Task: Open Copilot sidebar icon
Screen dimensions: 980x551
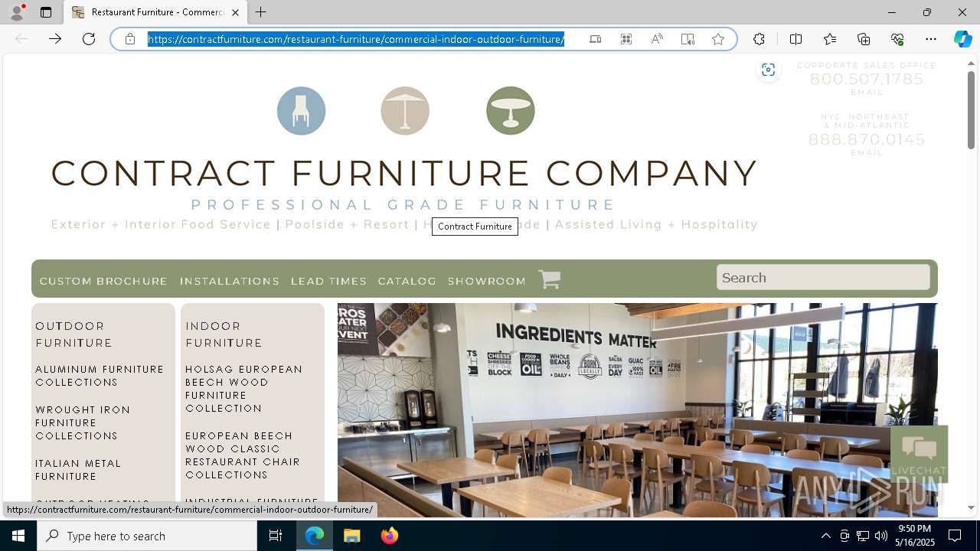Action: [x=962, y=39]
